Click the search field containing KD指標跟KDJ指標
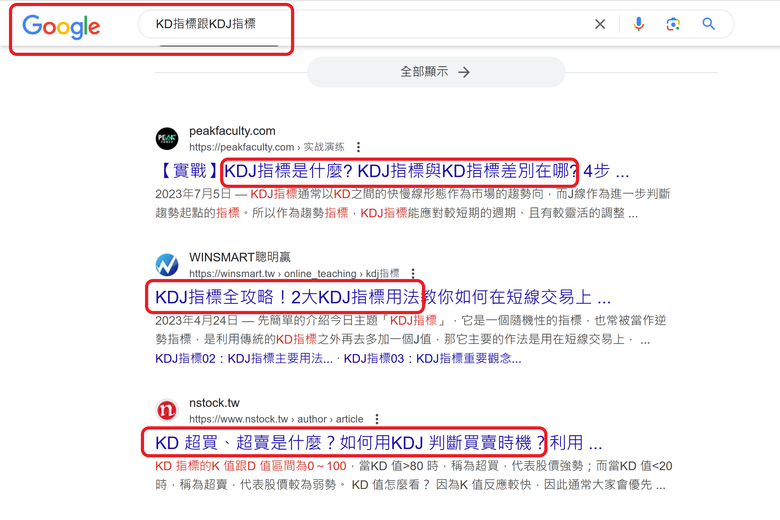The image size is (780, 520). point(368,24)
